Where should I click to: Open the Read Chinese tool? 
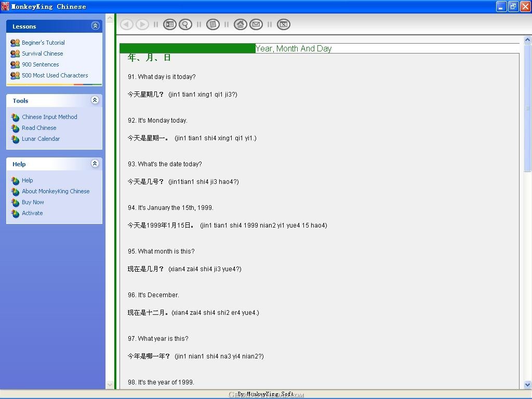[x=39, y=128]
